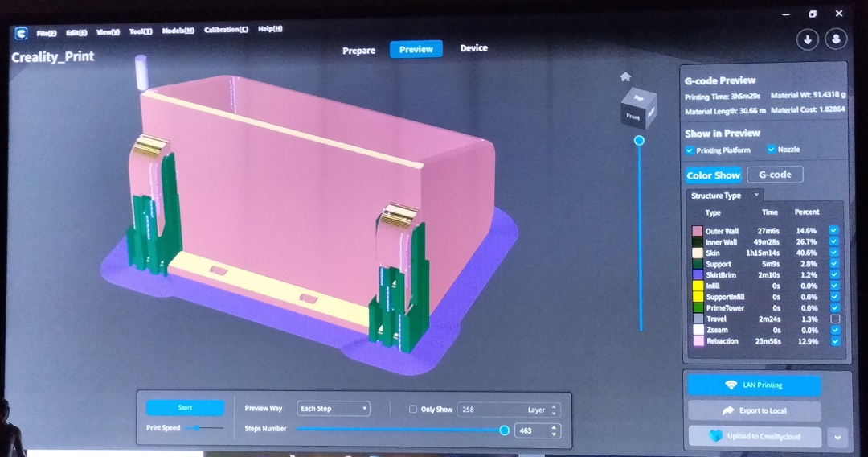Image resolution: width=868 pixels, height=457 pixels.
Task: Switch to the G-code view button
Action: click(x=775, y=175)
